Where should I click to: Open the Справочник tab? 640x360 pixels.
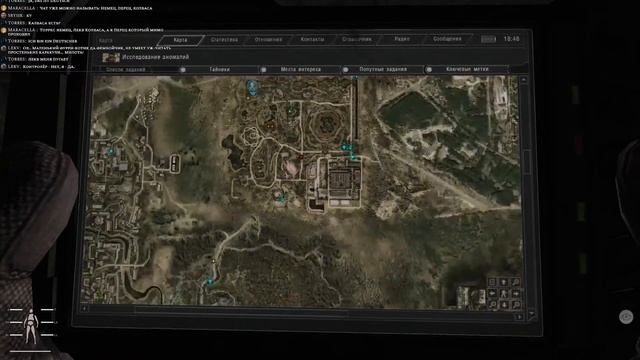pyautogui.click(x=357, y=39)
